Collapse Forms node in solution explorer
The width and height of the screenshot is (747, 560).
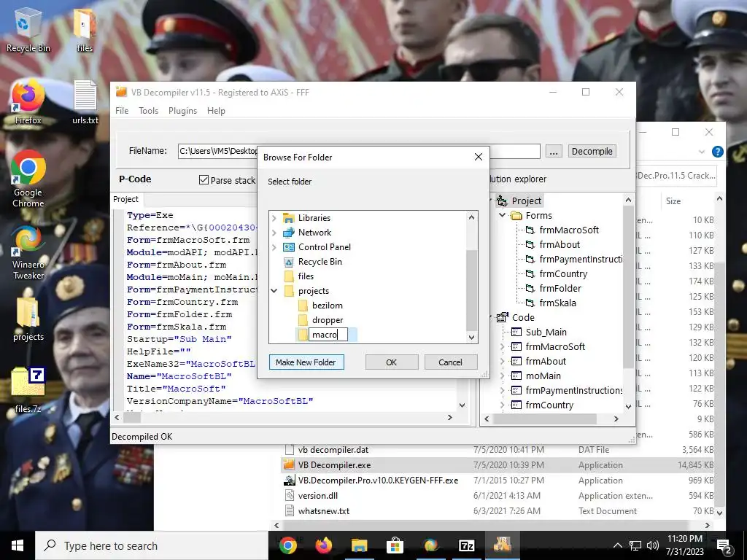[x=502, y=215]
